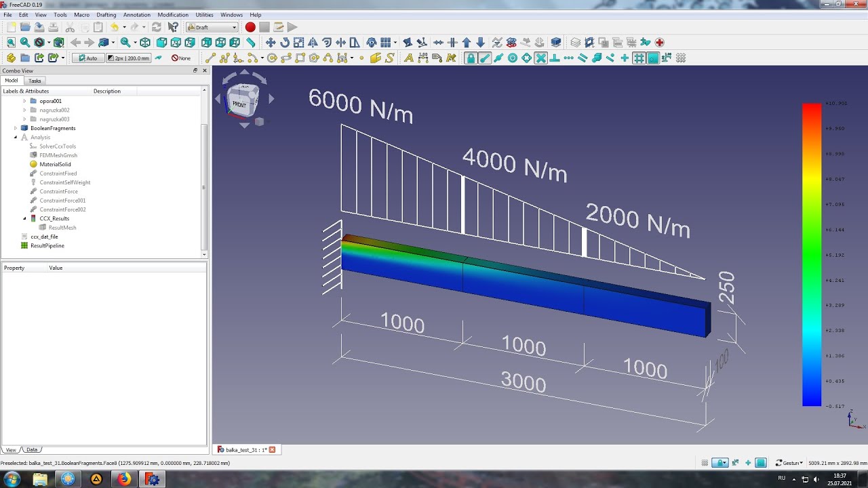Select the Draft Rectangle tool

[300, 58]
